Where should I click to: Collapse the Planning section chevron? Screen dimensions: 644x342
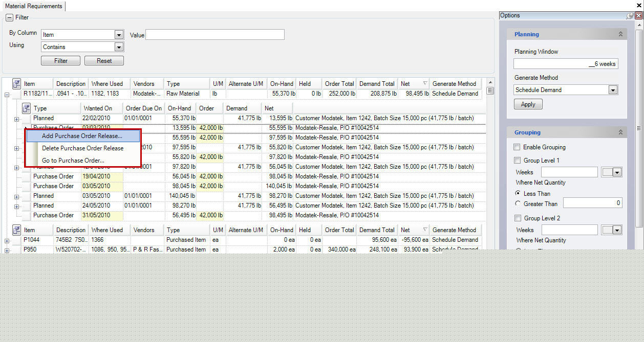coord(620,34)
